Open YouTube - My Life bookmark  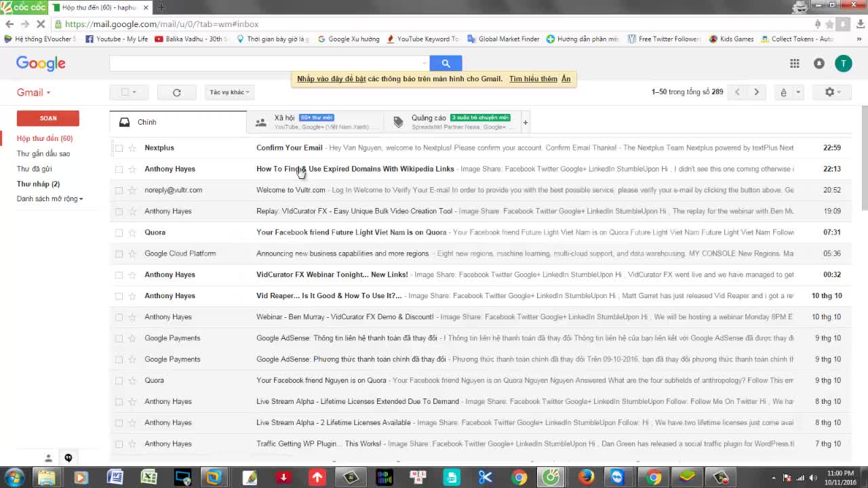117,39
